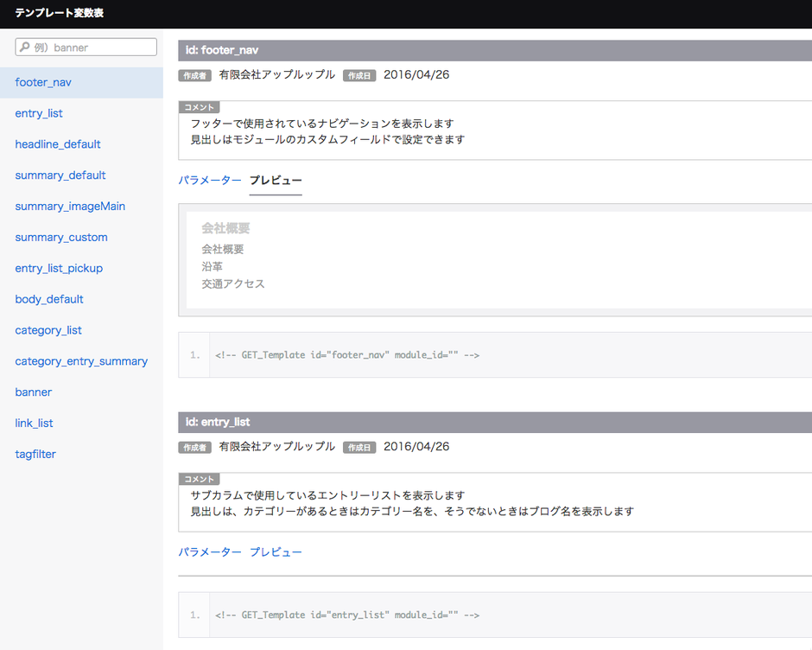Select footer_nav in the sidebar
Screen dimensions: 812x650
(x=43, y=82)
